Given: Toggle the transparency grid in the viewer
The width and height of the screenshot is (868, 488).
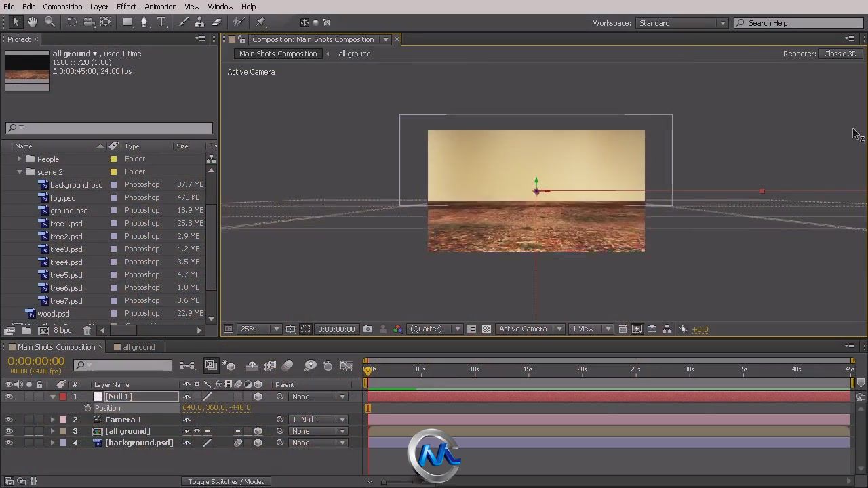Looking at the screenshot, I should tap(486, 329).
